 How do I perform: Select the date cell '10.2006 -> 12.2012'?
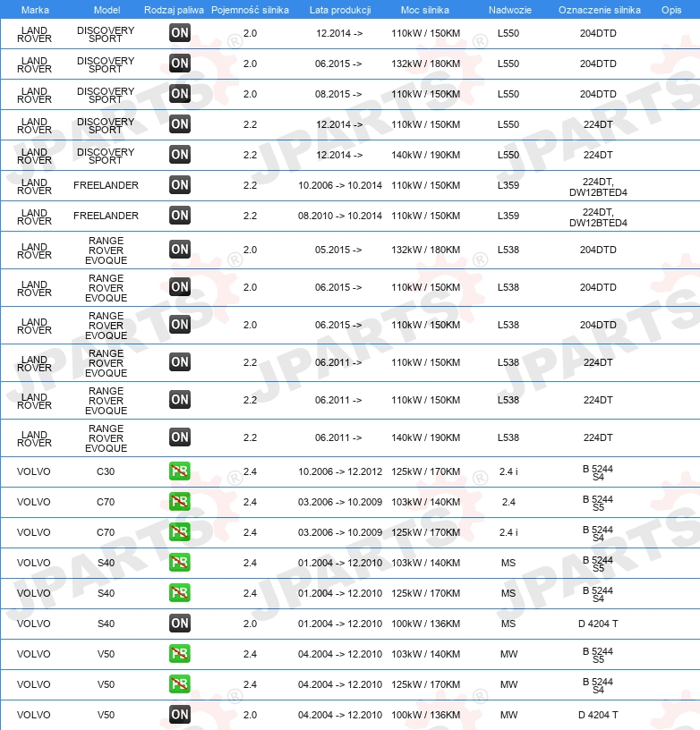pos(340,471)
